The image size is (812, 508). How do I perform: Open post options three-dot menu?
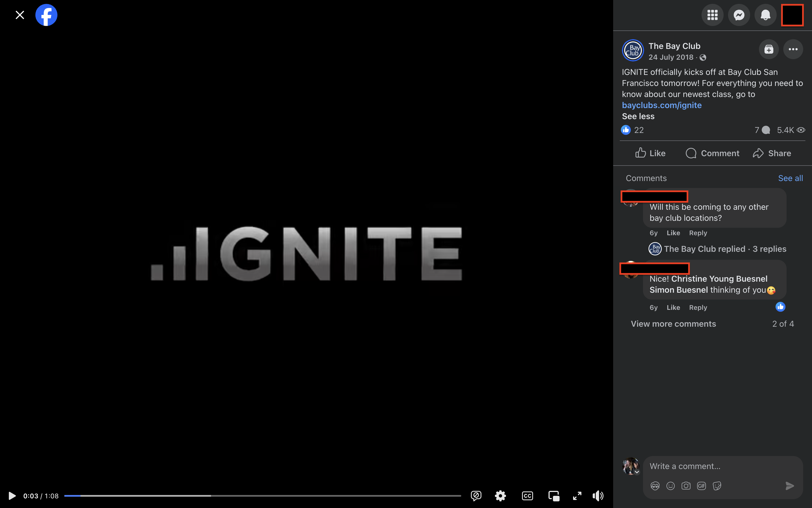tap(793, 49)
